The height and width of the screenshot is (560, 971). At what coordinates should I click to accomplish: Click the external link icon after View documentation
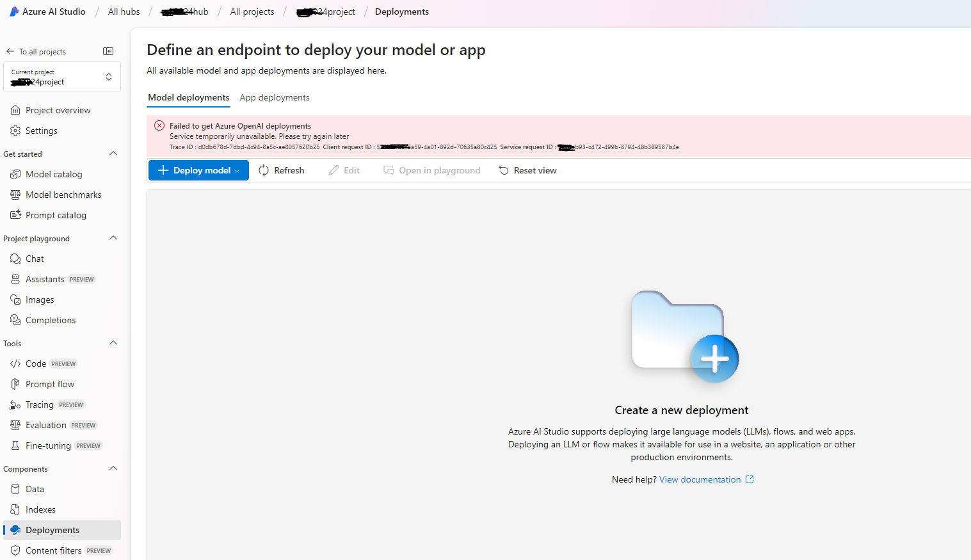(750, 479)
